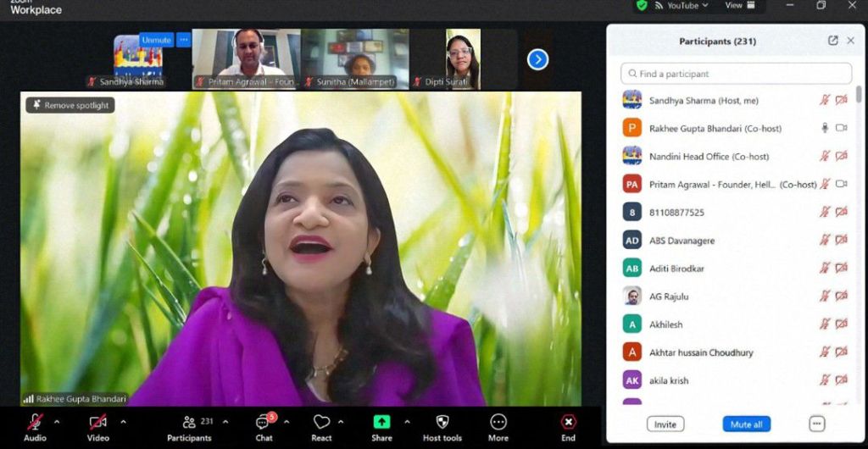Image resolution: width=868 pixels, height=449 pixels.
Task: Pop out the Participants panel
Action: pos(832,41)
